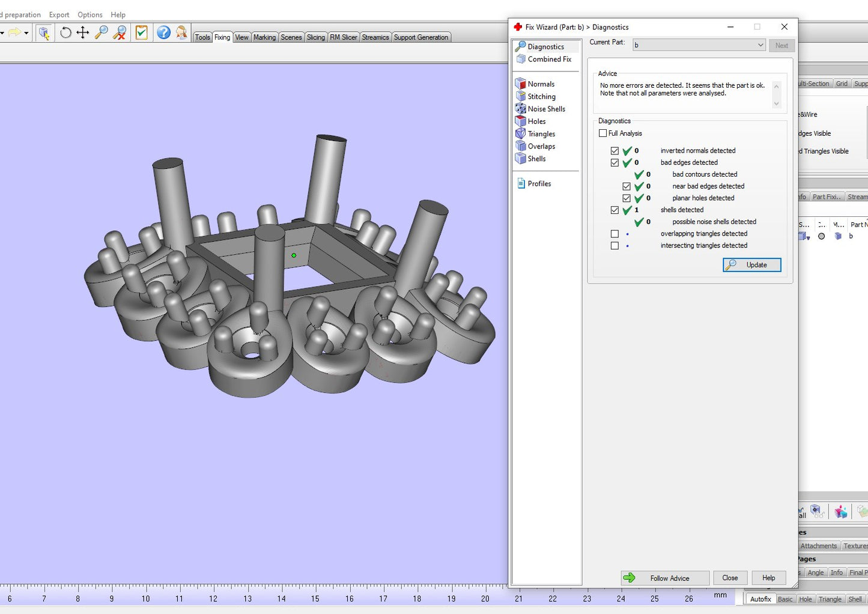868x614 pixels.
Task: Enable intersecting triangles detected checkbox
Action: point(615,246)
